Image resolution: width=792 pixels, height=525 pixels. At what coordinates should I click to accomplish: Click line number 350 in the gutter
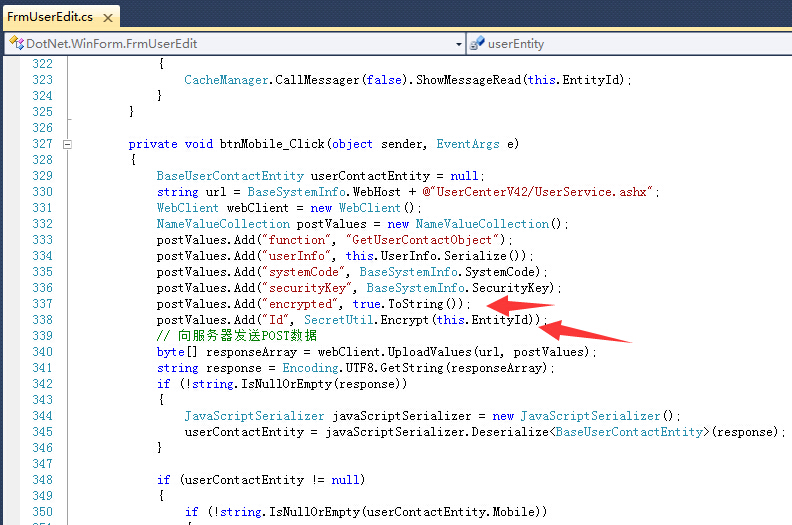tap(42, 512)
